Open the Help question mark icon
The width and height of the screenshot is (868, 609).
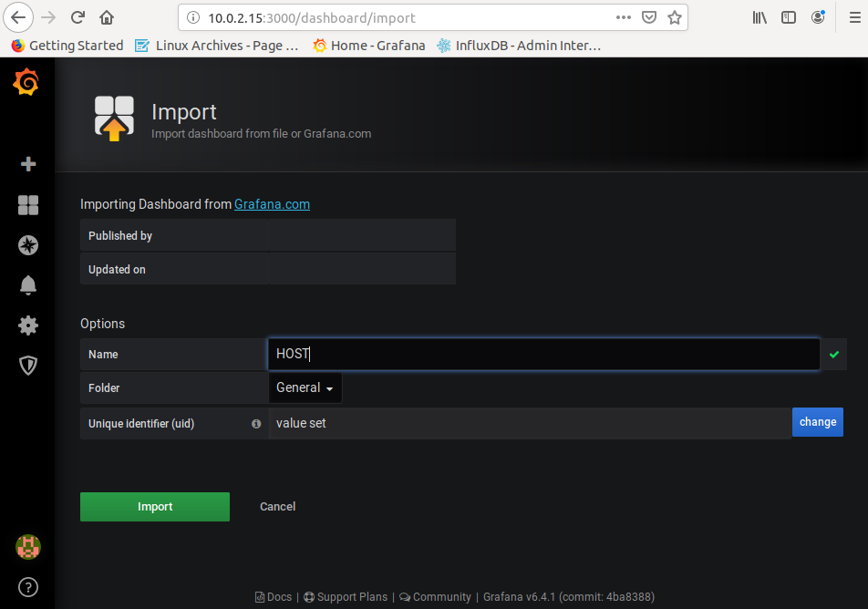28,587
